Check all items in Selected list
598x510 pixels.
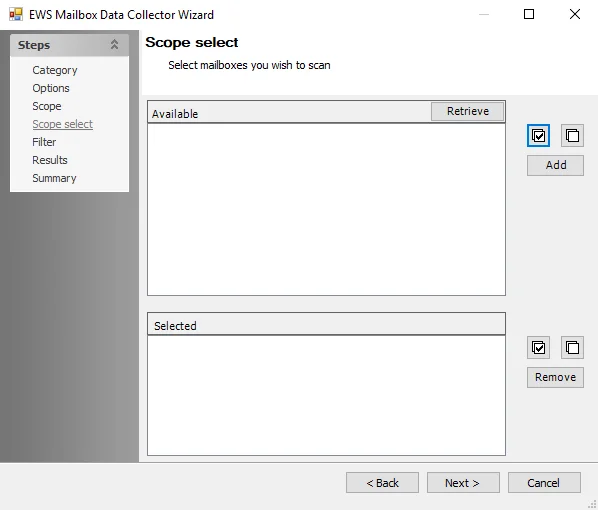tap(538, 348)
